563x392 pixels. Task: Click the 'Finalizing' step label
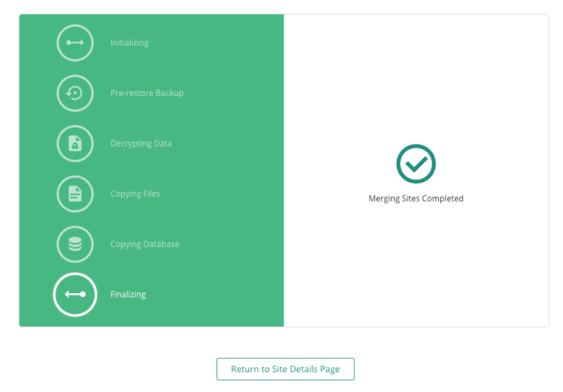coord(128,294)
